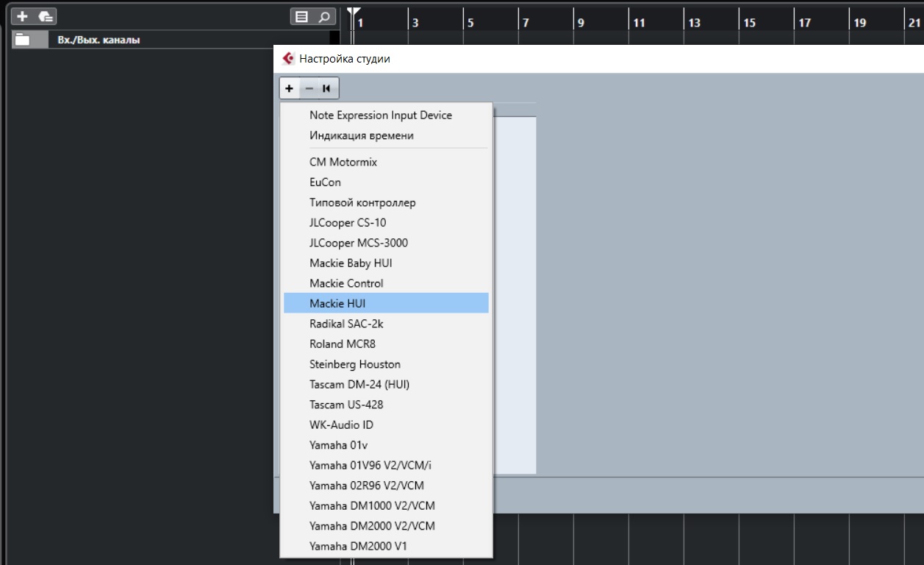Select Yamaha 01V96 V2/VCM/i device
The height and width of the screenshot is (565, 924).
click(387, 465)
